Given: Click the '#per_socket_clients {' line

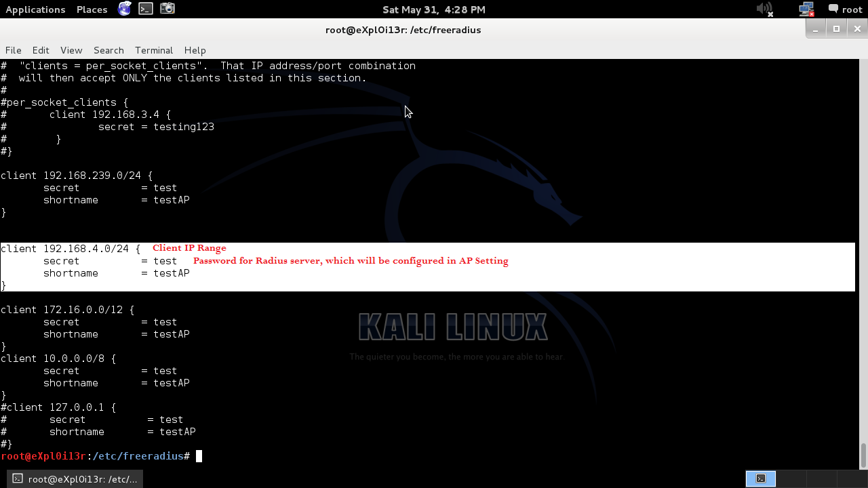Looking at the screenshot, I should pos(64,102).
